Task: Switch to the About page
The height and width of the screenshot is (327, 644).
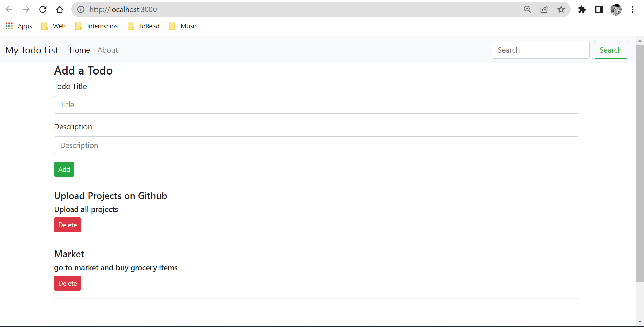Action: (x=107, y=50)
